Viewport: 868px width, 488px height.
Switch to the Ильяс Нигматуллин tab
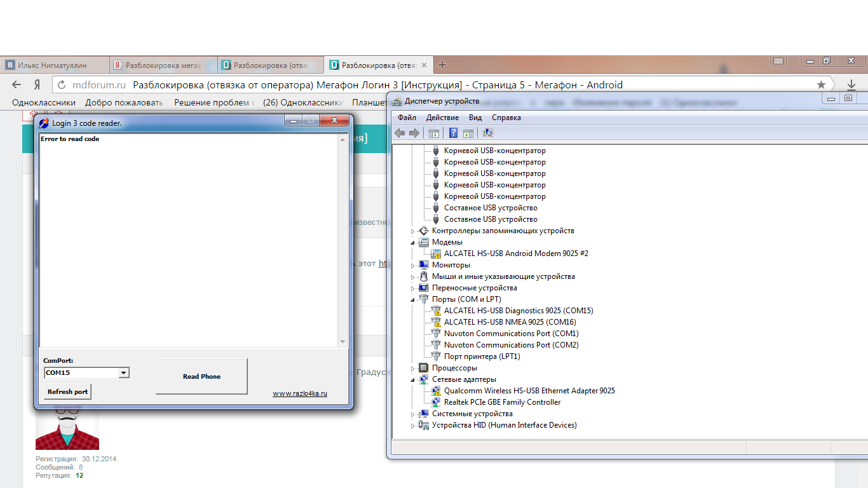pyautogui.click(x=52, y=65)
